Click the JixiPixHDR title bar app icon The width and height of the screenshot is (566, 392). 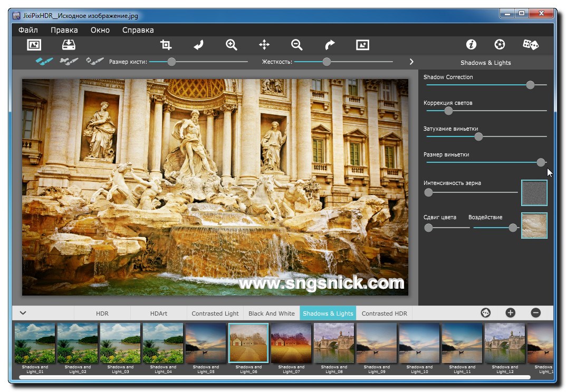click(x=16, y=15)
